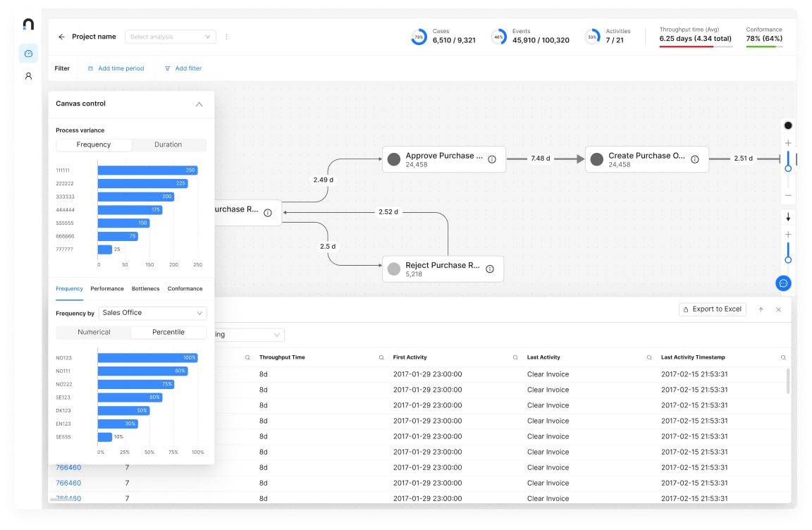Click Add time period
812x530 pixels.
[116, 68]
